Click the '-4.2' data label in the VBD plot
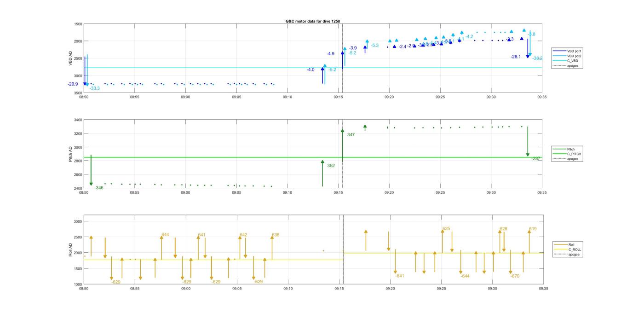The image size is (644, 319). tap(469, 36)
